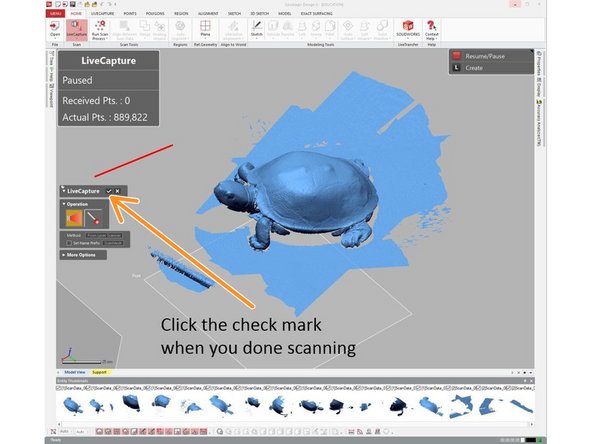Screen dimensions: 592x444
Task: Click the undo arrow in quick access toolbar
Action: (102, 4)
